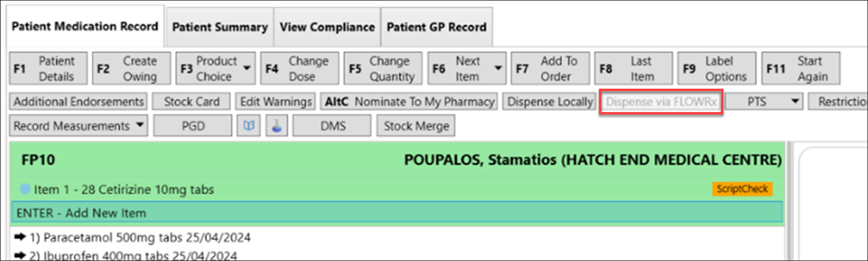868x261 pixels.
Task: Expand the F6 Next Item dropdown arrow
Action: click(498, 68)
